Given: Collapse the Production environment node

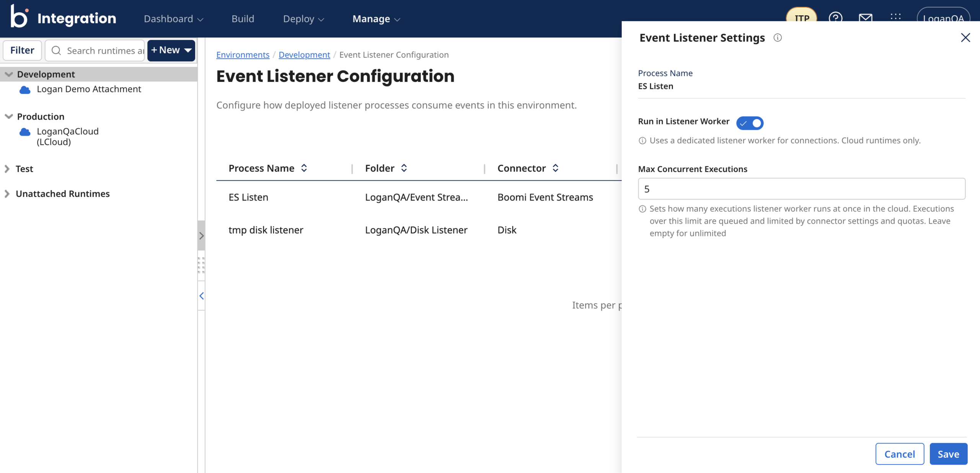Looking at the screenshot, I should [x=9, y=116].
